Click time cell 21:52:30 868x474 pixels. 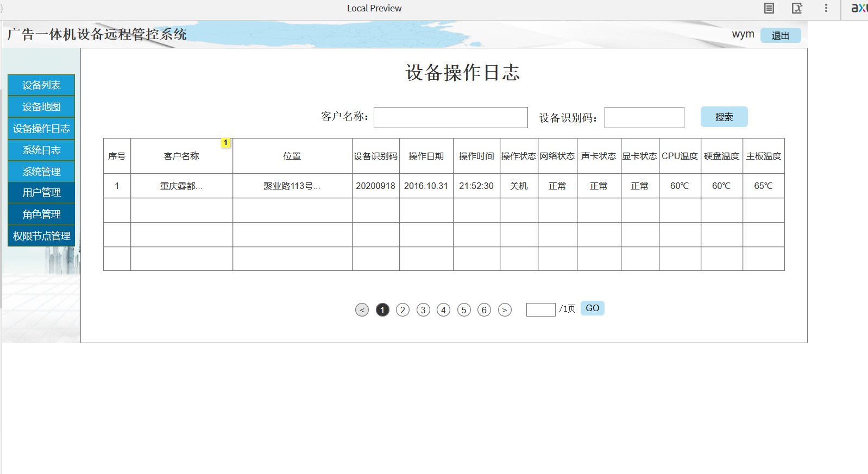[x=476, y=186]
